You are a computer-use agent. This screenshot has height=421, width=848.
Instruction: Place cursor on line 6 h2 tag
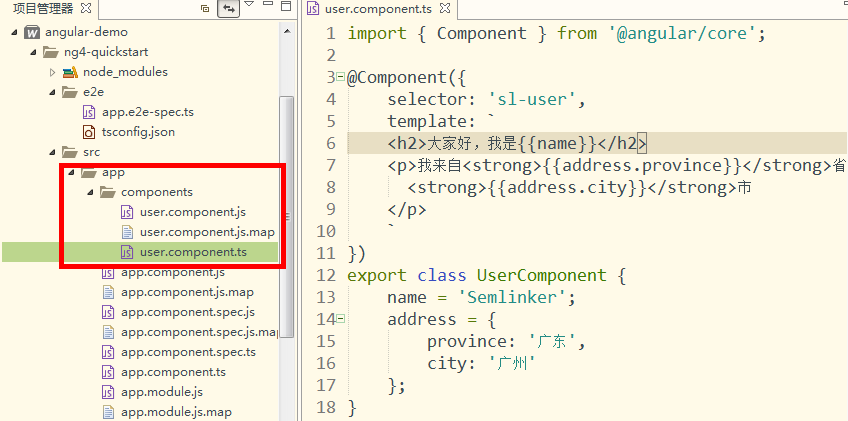(516, 143)
